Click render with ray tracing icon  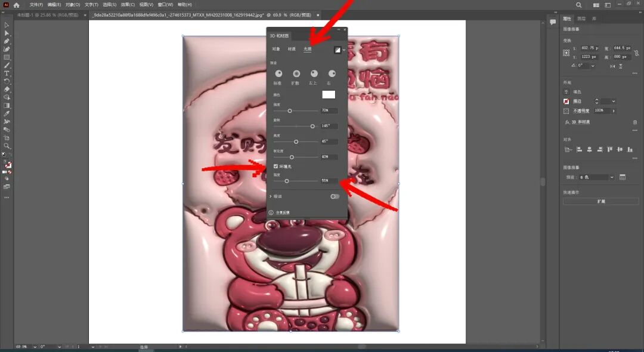click(x=337, y=50)
